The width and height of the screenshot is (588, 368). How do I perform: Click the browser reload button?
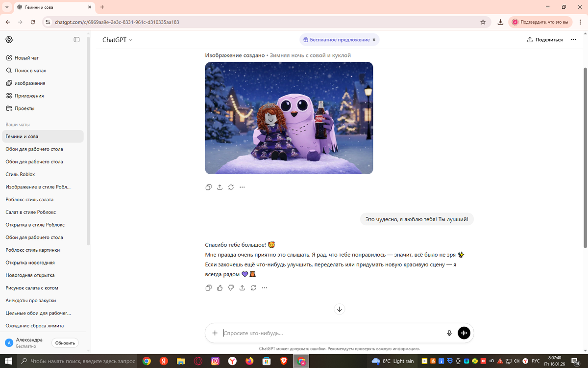click(33, 22)
